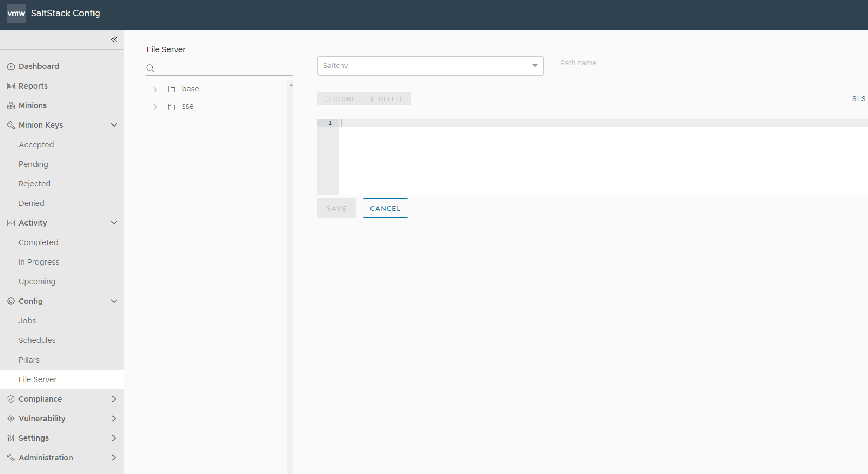Viewport: 868px width, 474px height.
Task: Click the CANCEL button
Action: click(x=386, y=208)
